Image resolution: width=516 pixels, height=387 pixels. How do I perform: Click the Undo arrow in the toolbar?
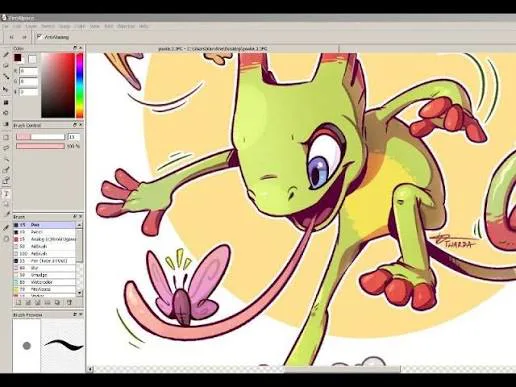coord(12,37)
